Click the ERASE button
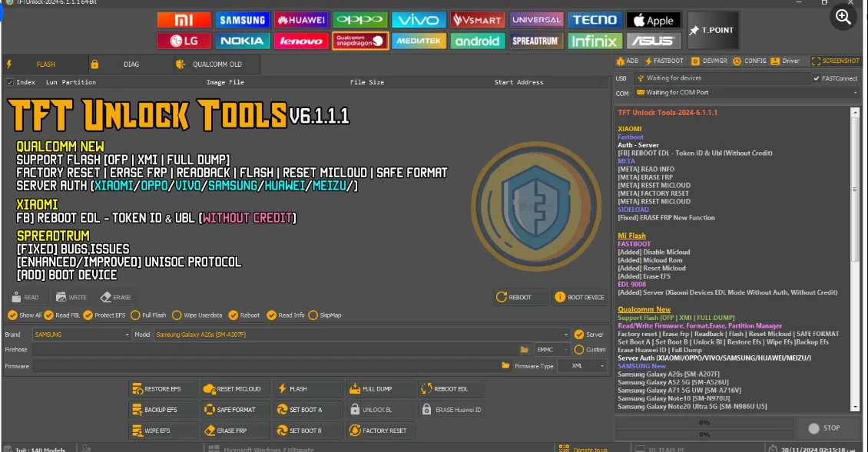 pos(116,297)
